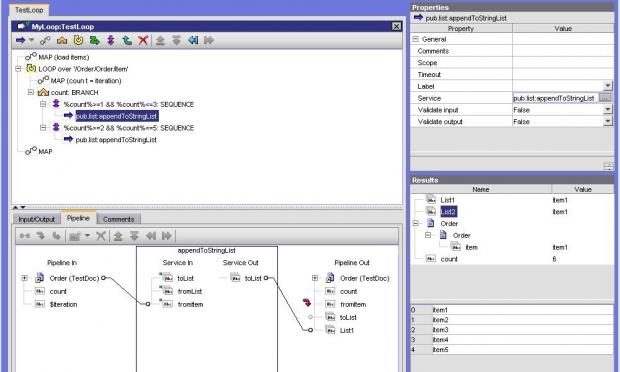Screen dimensions: 620x372
Task: Click the drop variable icon next to fromItem
Action: (x=307, y=303)
